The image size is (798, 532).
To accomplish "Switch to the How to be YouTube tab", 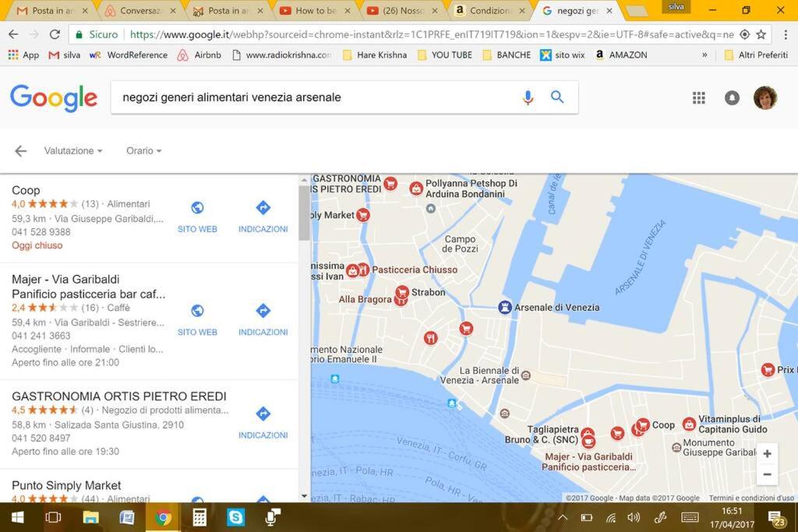I will click(x=316, y=11).
